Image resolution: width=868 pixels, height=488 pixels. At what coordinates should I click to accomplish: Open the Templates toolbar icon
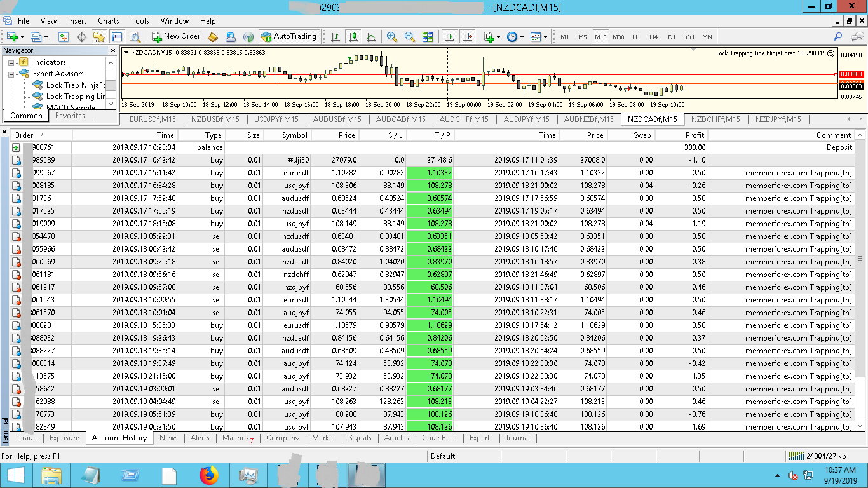click(536, 37)
